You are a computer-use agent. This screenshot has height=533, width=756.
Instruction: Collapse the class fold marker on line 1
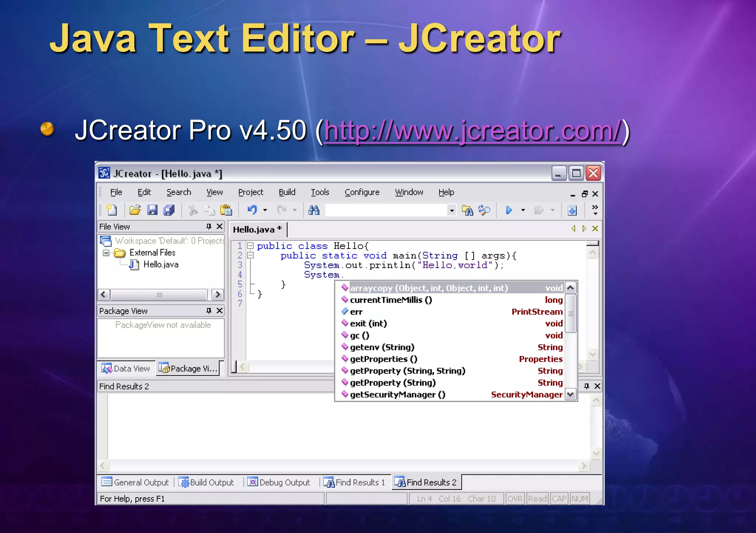[250, 246]
